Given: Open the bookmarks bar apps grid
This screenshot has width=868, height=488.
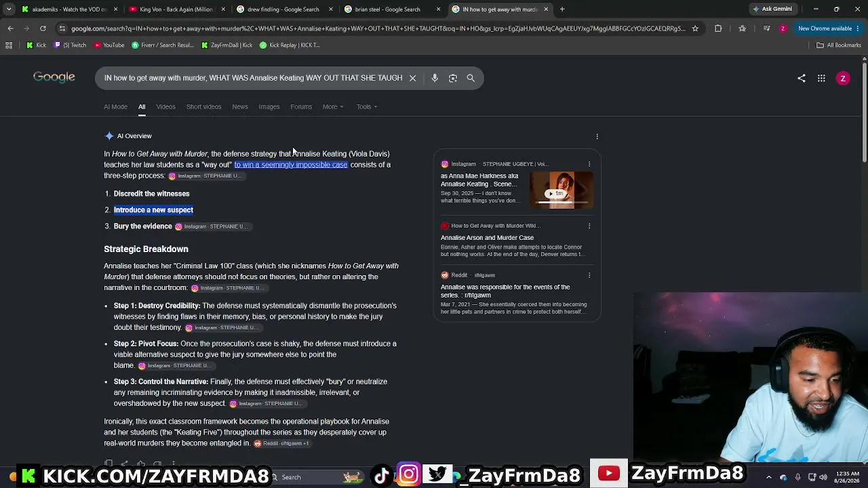Looking at the screenshot, I should pos(9,45).
